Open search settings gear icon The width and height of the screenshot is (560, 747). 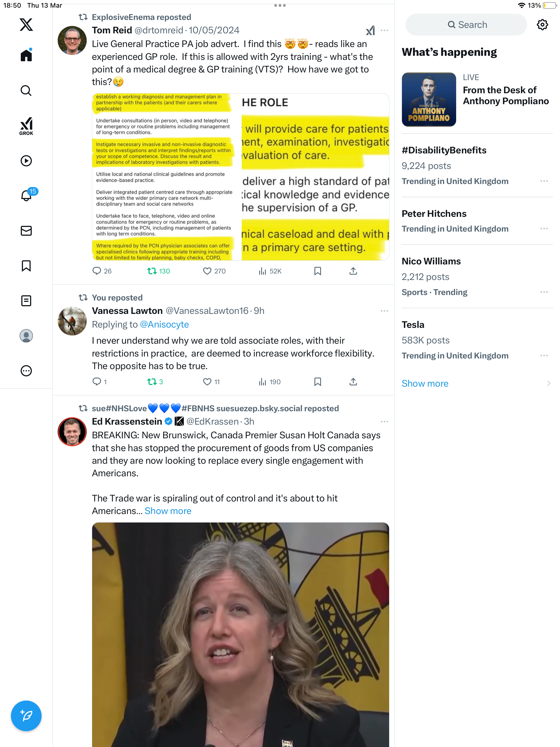542,25
